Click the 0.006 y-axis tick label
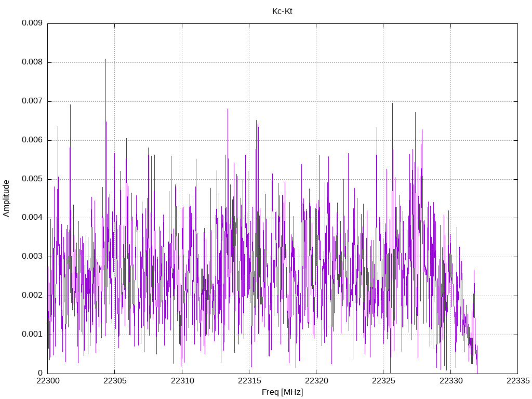532x399 pixels. point(32,140)
